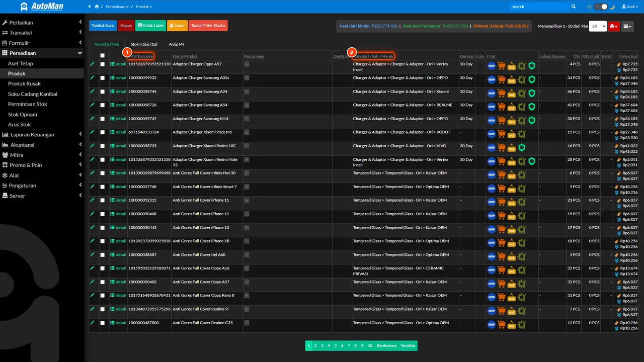644x362 pixels.
Task: Click into the top search field
Action: [539, 7]
